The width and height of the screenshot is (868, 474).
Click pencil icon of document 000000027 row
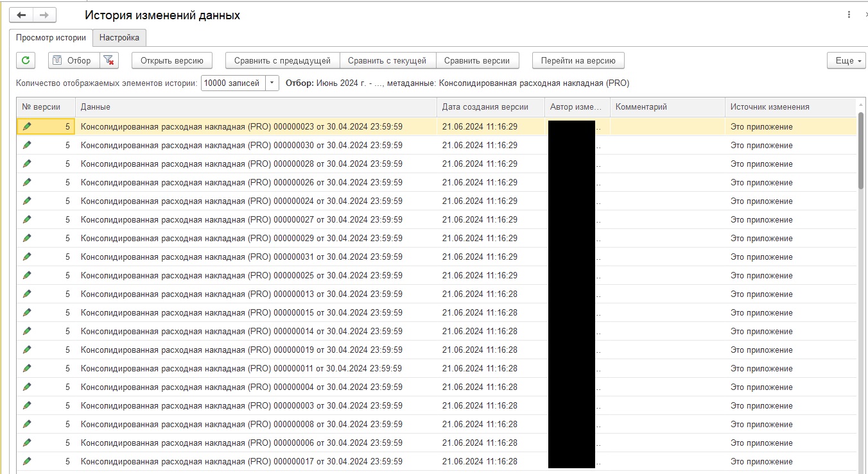click(27, 219)
